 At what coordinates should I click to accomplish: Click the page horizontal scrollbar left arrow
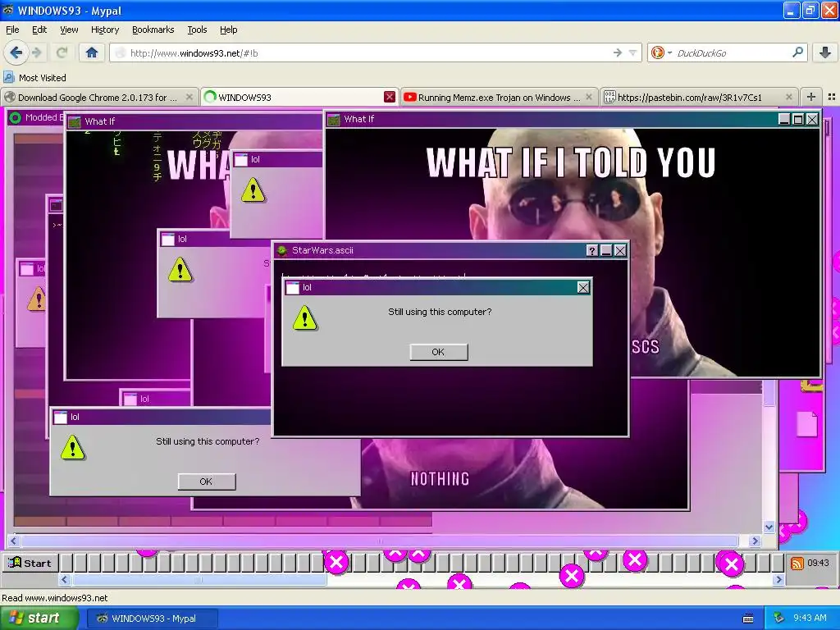13,541
